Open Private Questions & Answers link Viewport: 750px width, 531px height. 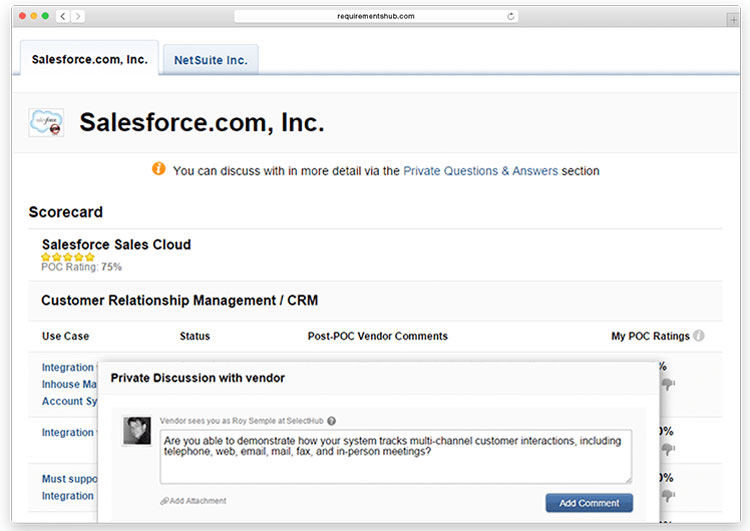[480, 171]
